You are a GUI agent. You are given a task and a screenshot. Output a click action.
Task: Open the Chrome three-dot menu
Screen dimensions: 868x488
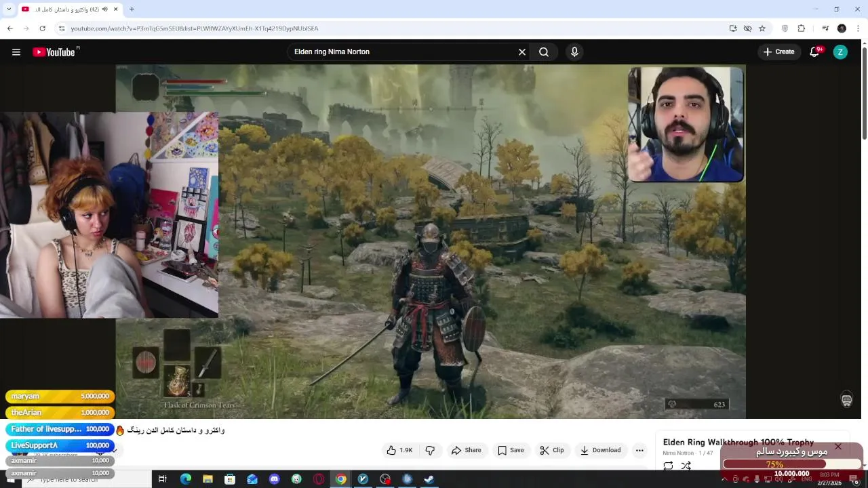858,28
